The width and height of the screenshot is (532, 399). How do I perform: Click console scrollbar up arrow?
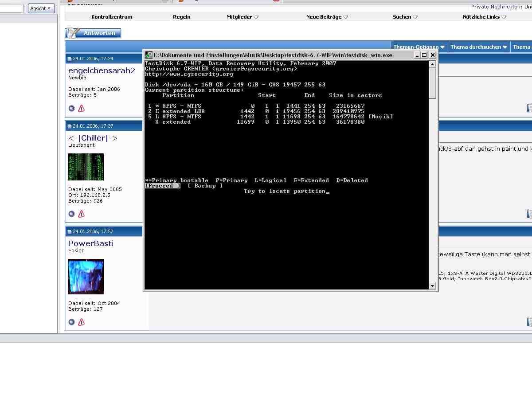point(433,64)
